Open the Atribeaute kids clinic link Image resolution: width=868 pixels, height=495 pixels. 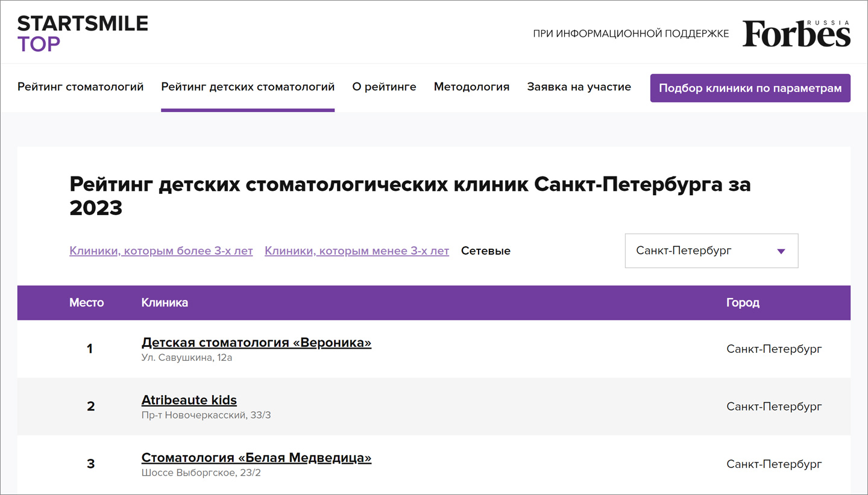tap(189, 400)
